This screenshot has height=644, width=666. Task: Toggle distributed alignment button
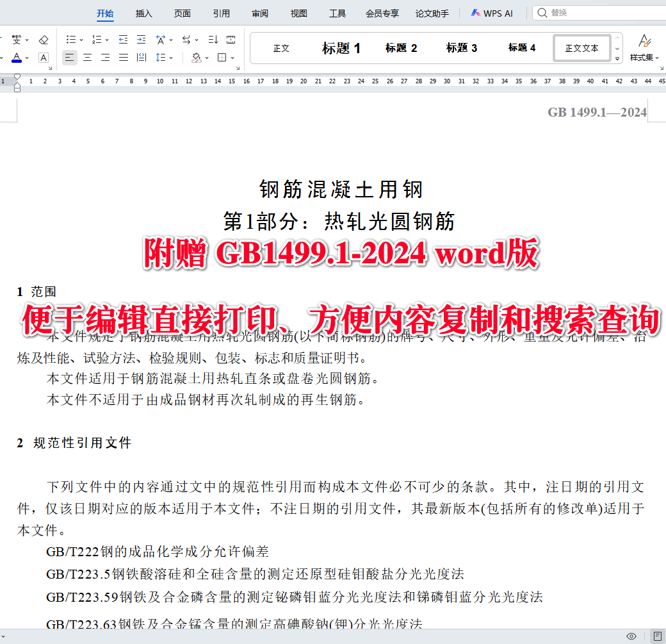[x=142, y=58]
